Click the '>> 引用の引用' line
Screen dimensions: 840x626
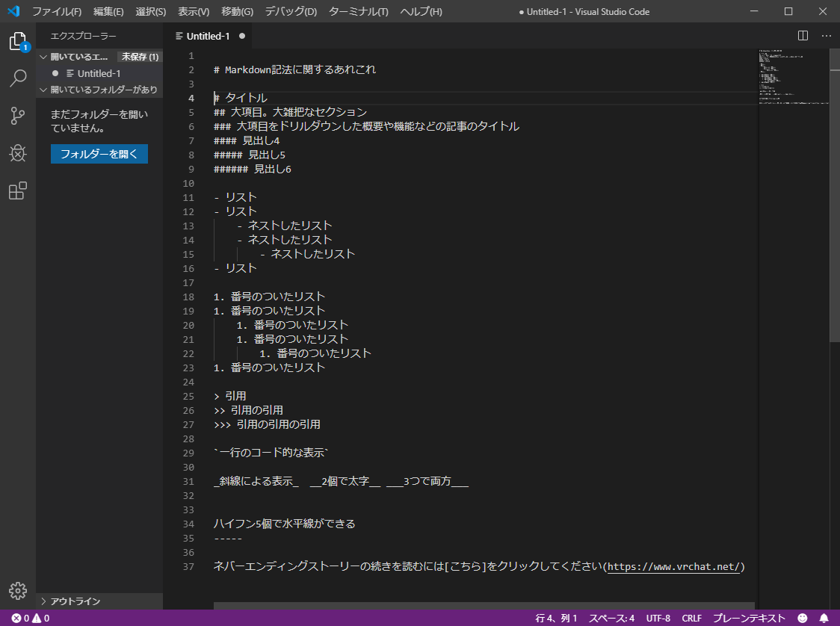248,410
